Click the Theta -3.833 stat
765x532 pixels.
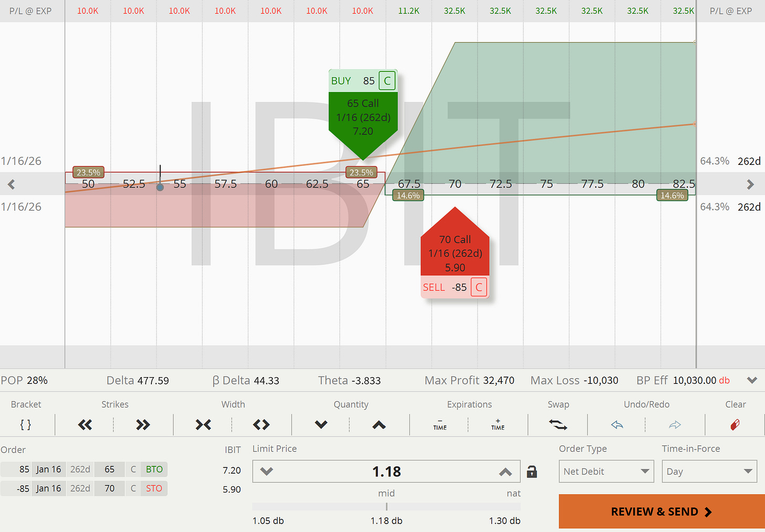[349, 380]
